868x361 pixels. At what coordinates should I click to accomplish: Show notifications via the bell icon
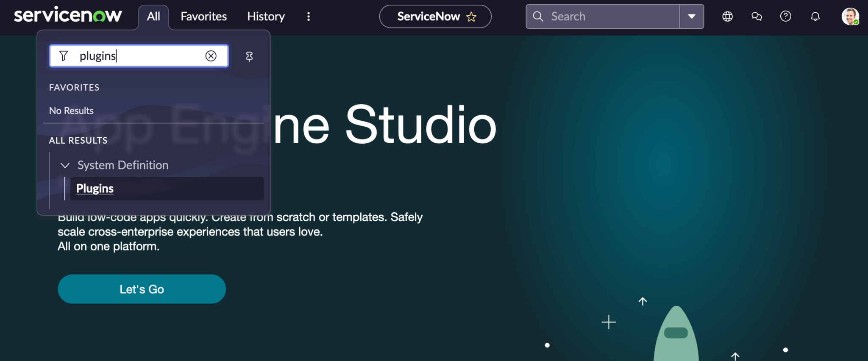tap(815, 17)
